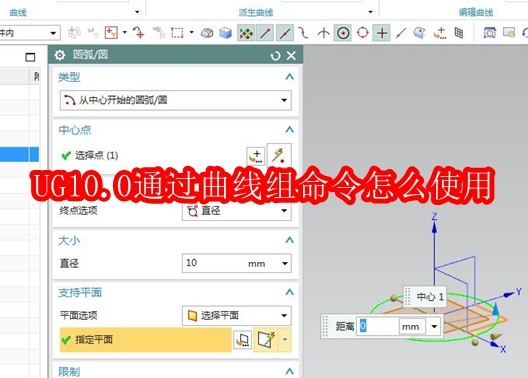Toggle the mid point snap
Image resolution: width=528 pixels, height=378 pixels.
[x=285, y=33]
